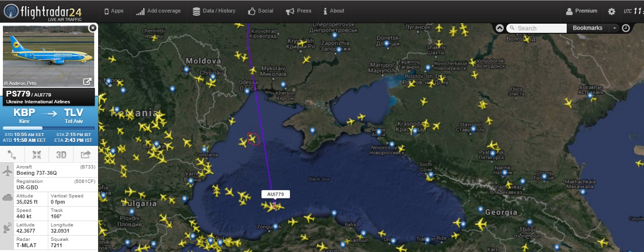The width and height of the screenshot is (644, 252).
Task: Open settings gear in top bar
Action: click(x=612, y=11)
